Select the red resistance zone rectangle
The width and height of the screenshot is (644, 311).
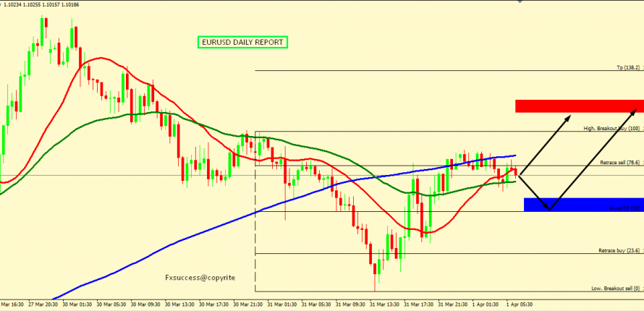579,106
